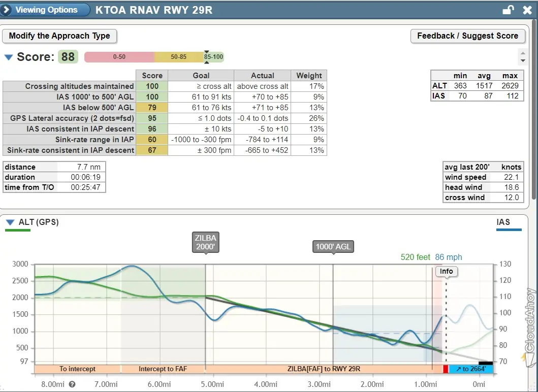Click the small up arrow beside score bar

coord(523,52)
